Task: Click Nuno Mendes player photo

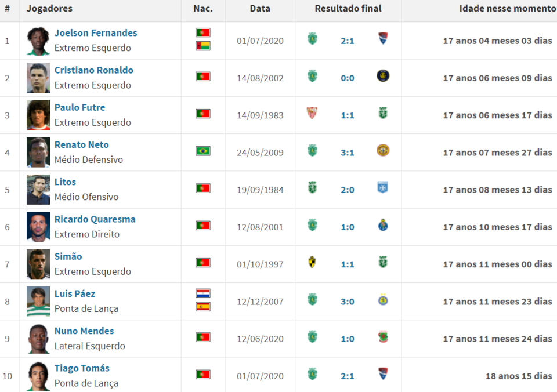Action: click(x=38, y=339)
